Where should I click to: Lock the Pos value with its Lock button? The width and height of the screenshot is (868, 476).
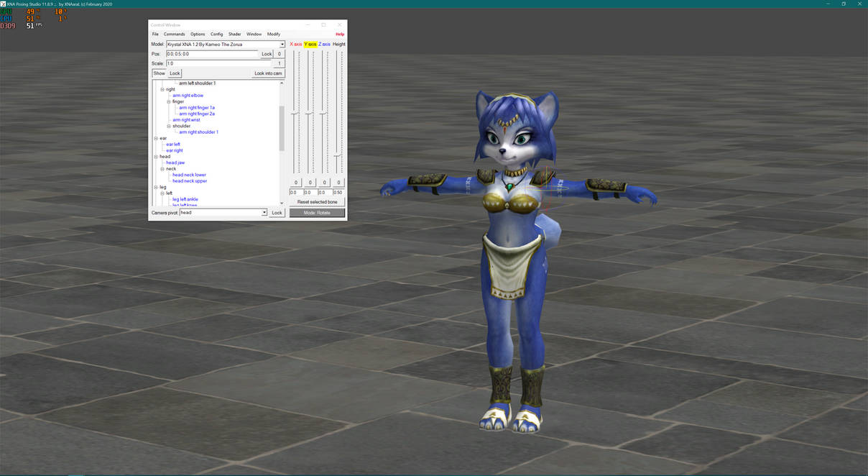267,53
